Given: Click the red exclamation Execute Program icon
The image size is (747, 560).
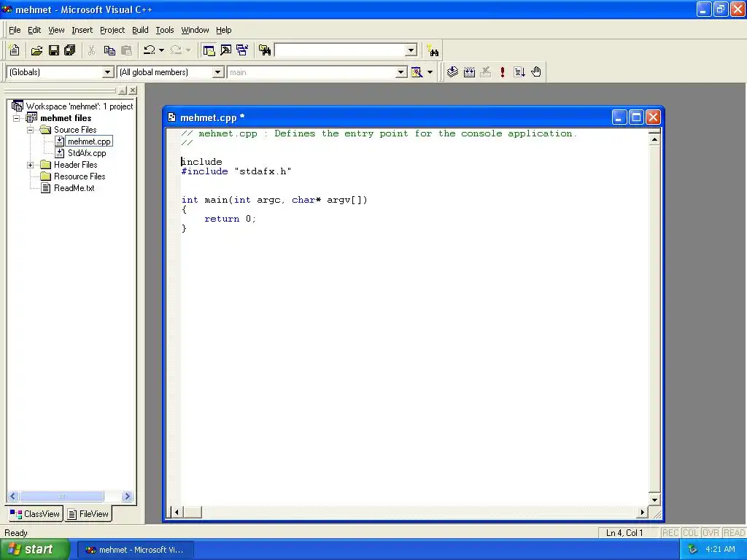Looking at the screenshot, I should pos(502,72).
